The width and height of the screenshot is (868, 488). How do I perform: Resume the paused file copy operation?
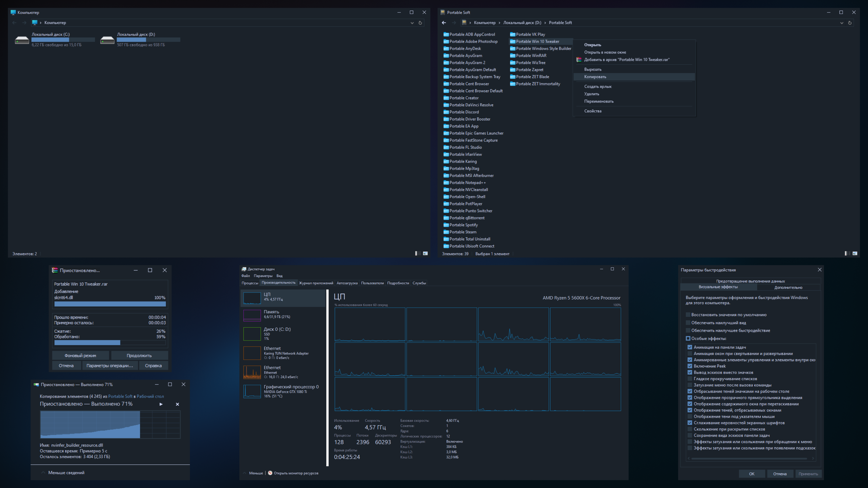tap(161, 404)
